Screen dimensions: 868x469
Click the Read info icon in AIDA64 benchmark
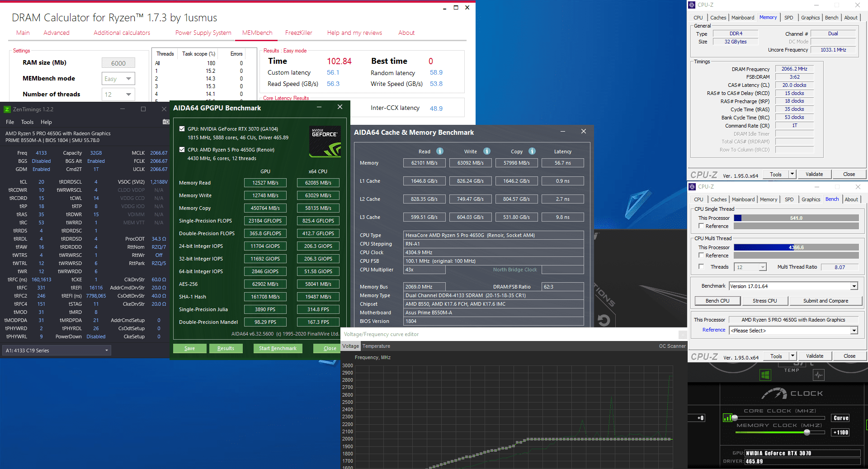coord(439,151)
